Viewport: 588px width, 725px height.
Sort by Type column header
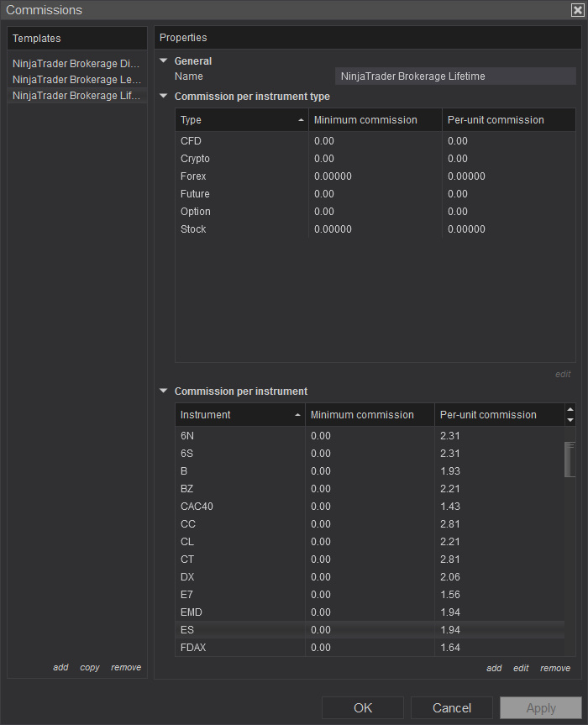pos(242,120)
